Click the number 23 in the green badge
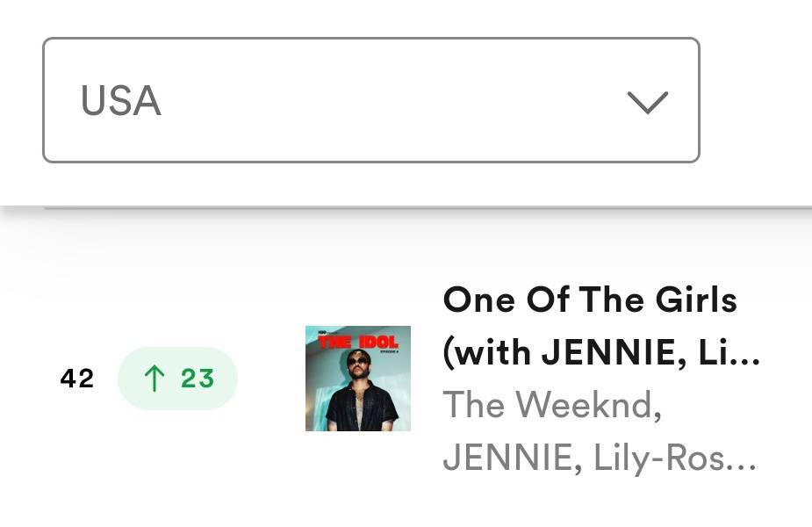This screenshot has width=812, height=527. (198, 379)
